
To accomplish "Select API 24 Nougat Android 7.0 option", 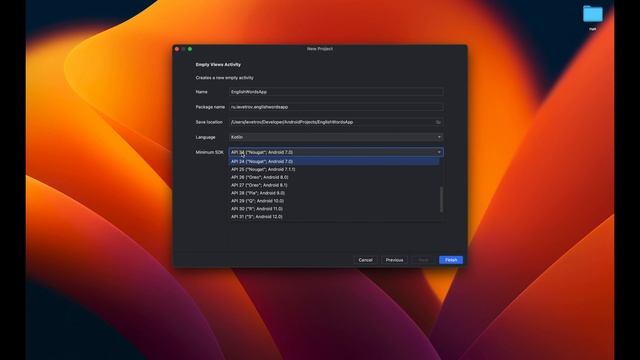I will pyautogui.click(x=334, y=162).
